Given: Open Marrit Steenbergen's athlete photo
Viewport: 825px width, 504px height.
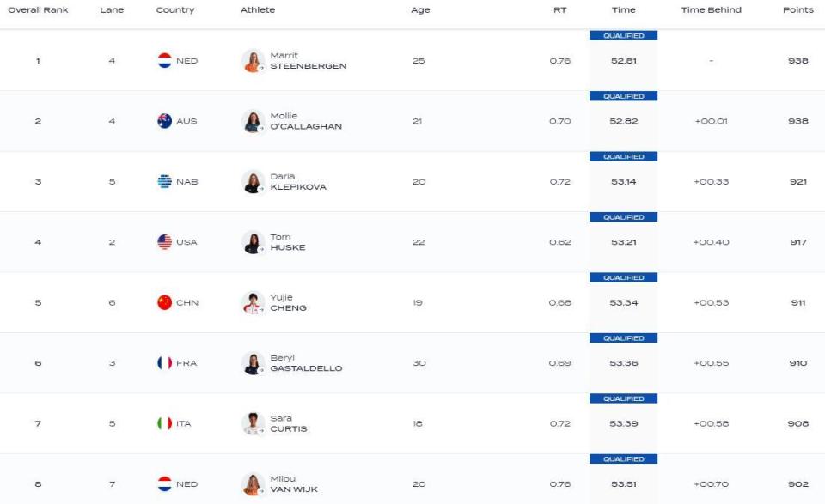Looking at the screenshot, I should [x=253, y=61].
